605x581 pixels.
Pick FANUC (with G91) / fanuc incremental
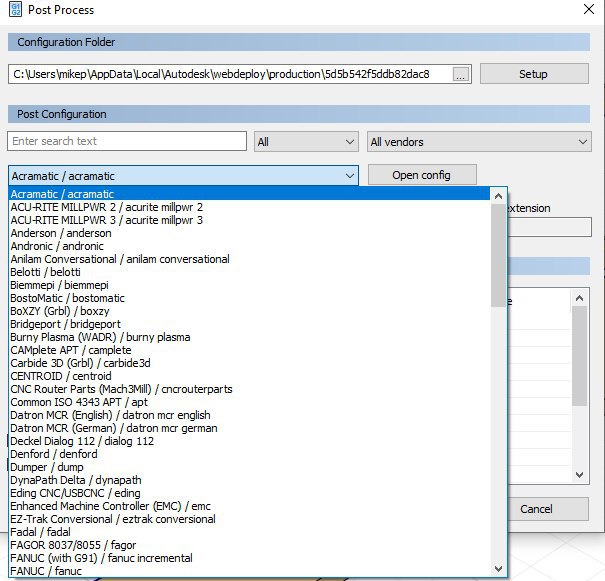tap(249, 558)
